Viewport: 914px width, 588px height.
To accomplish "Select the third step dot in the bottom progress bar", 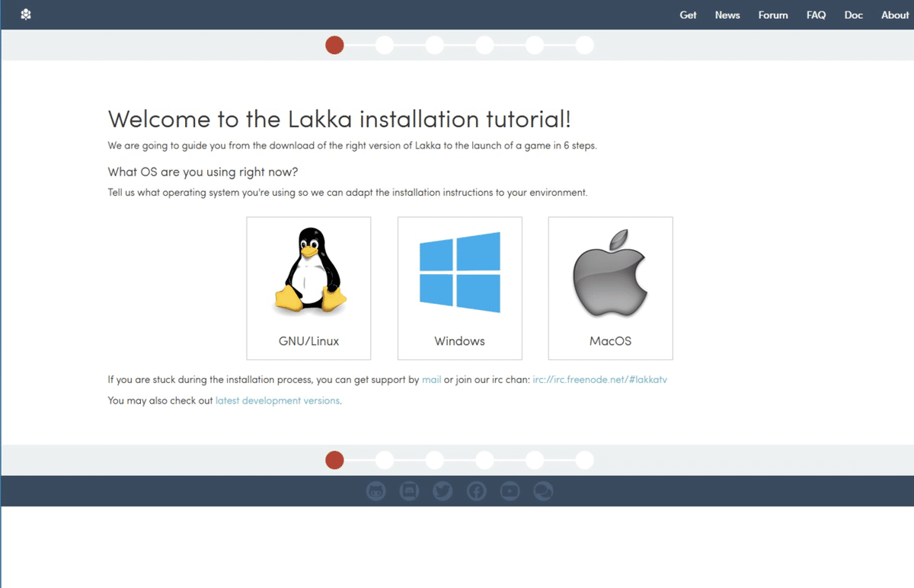I will (x=435, y=460).
